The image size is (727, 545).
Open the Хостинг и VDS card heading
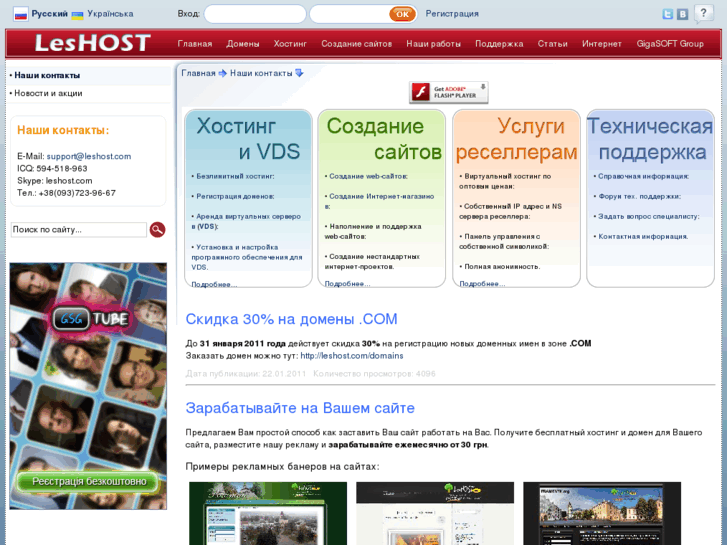pos(248,139)
